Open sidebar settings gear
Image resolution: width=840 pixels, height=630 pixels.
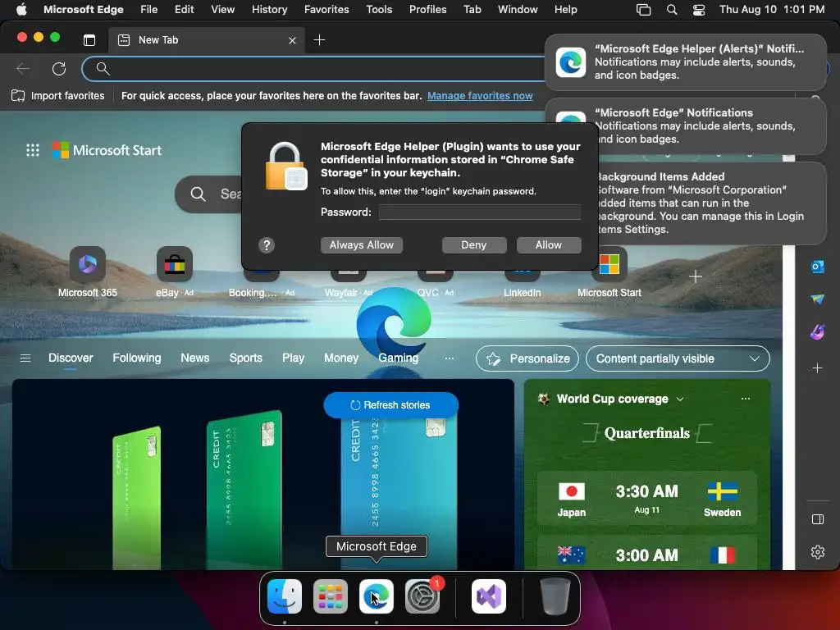tap(818, 552)
